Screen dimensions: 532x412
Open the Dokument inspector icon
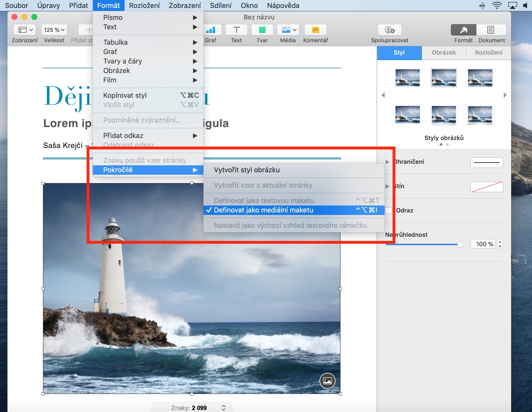tap(491, 30)
